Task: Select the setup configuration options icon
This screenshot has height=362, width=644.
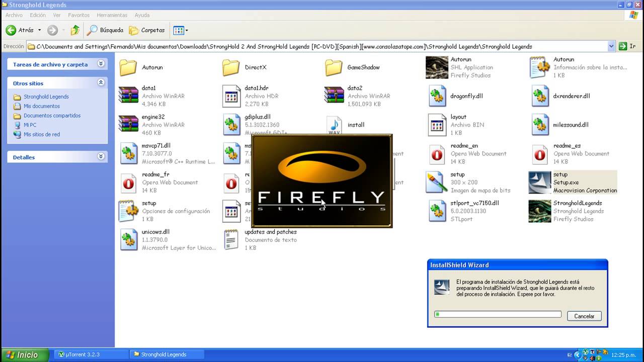Action: [x=128, y=211]
